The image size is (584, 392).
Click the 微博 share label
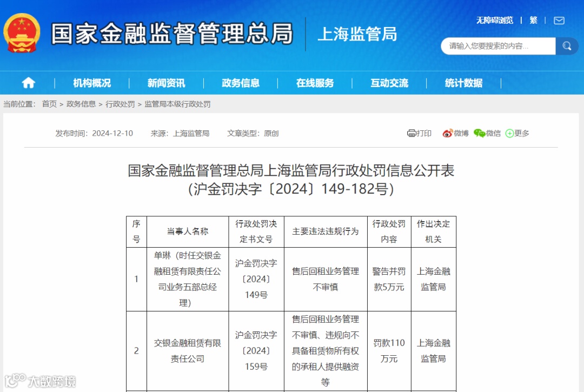(x=461, y=133)
